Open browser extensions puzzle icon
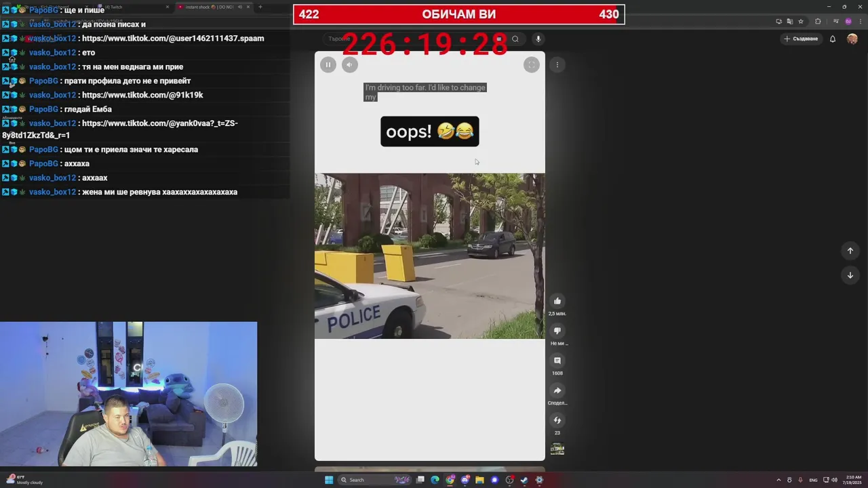The width and height of the screenshot is (868, 488). coord(818,22)
